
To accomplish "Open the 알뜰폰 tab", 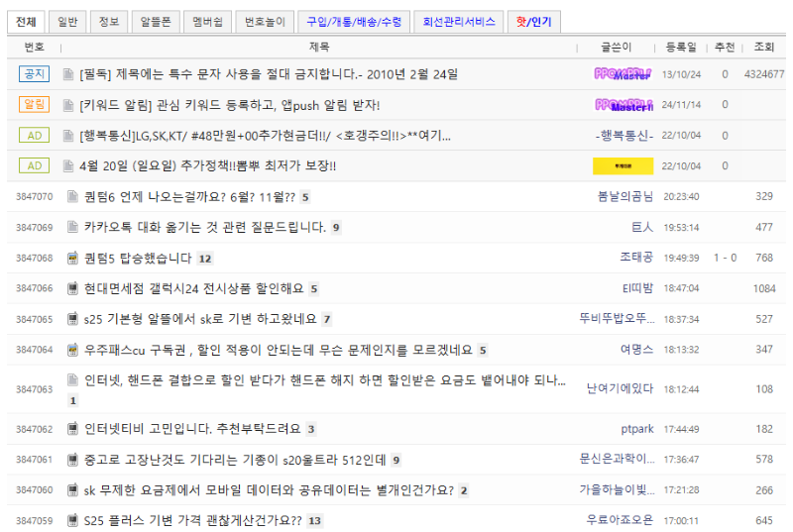I will pyautogui.click(x=156, y=22).
